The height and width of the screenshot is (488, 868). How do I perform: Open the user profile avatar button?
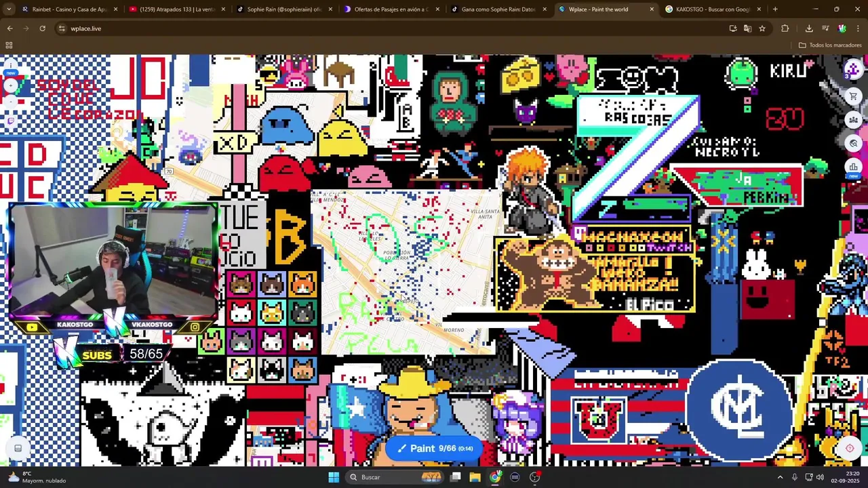[852, 70]
